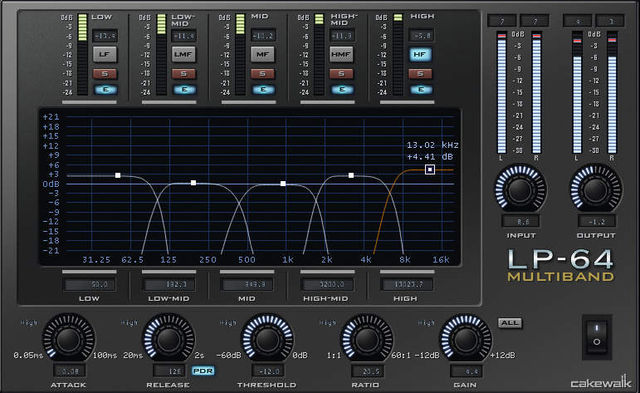
Task: Click the HIGH-MID band node on graph
Action: 351,175
